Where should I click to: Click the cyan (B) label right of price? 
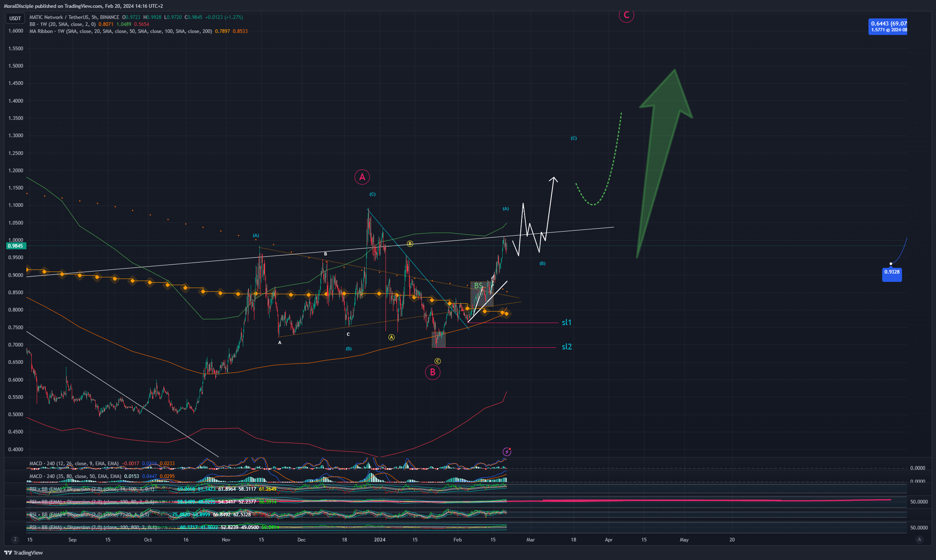542,264
